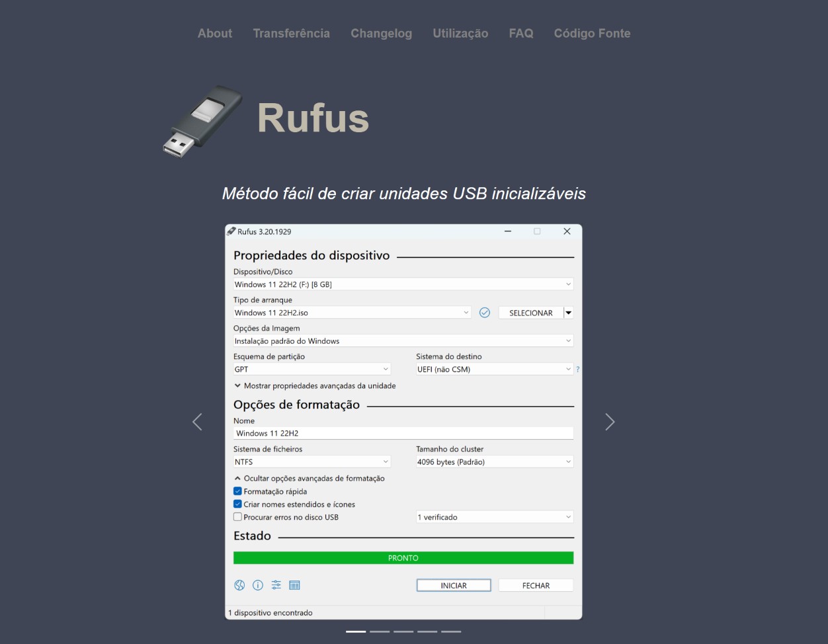Open SELECIONAR split-button arrow
828x644 pixels.
click(568, 313)
